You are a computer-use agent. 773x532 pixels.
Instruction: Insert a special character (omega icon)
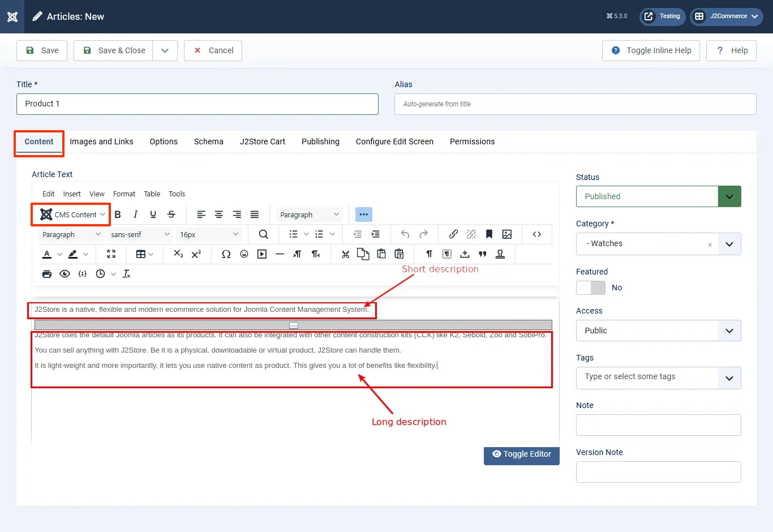pyautogui.click(x=226, y=254)
